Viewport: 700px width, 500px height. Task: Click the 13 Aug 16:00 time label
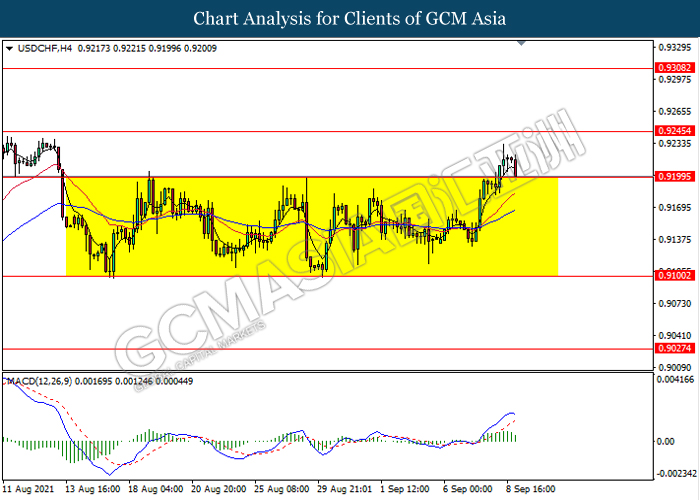(92, 489)
